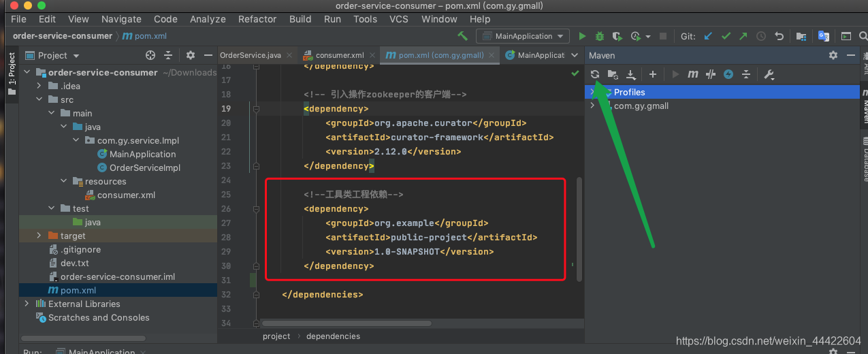This screenshot has width=868, height=354.
Task: Collapse the resources folder
Action: 64,181
